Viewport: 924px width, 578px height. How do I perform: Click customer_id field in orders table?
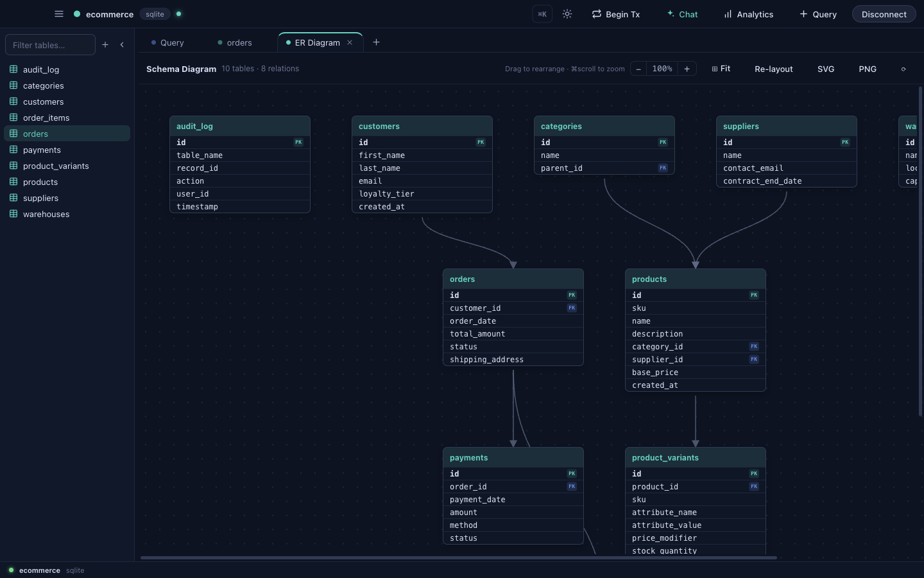513,308
